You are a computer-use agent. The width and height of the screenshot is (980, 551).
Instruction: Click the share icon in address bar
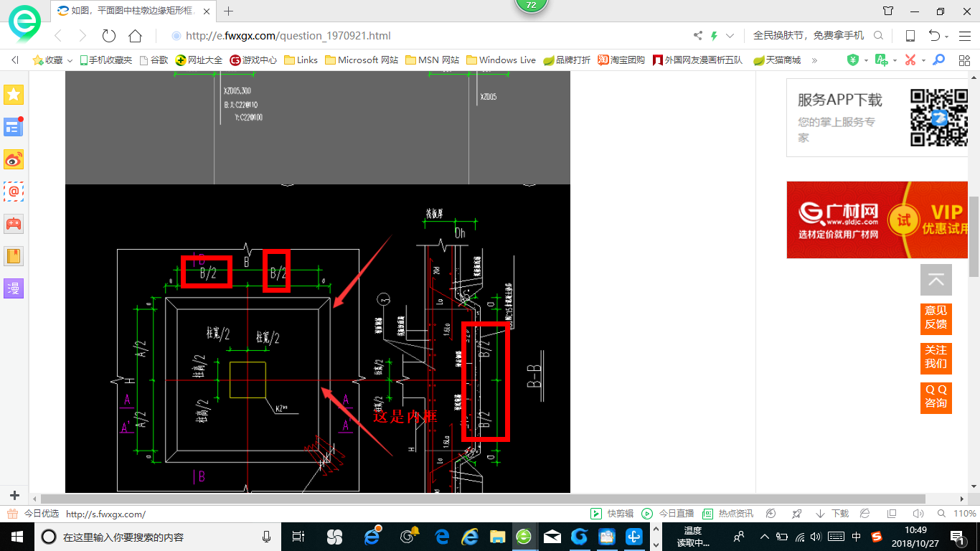point(698,36)
